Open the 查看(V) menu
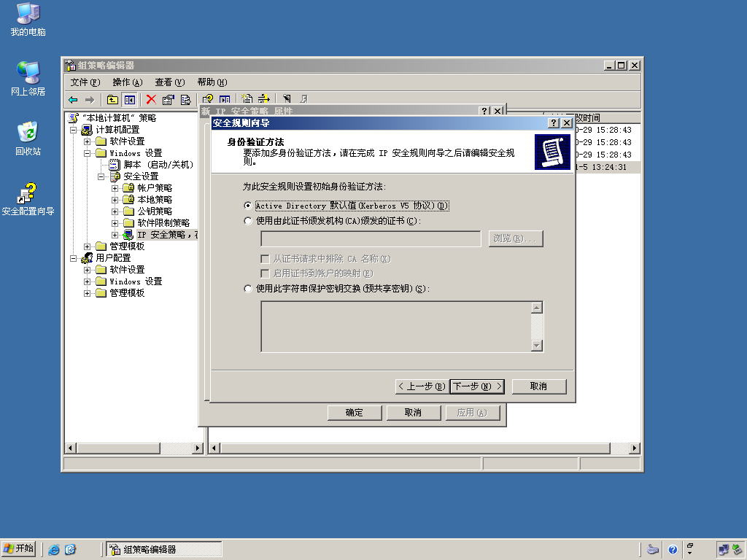The height and width of the screenshot is (560, 747). tap(170, 82)
